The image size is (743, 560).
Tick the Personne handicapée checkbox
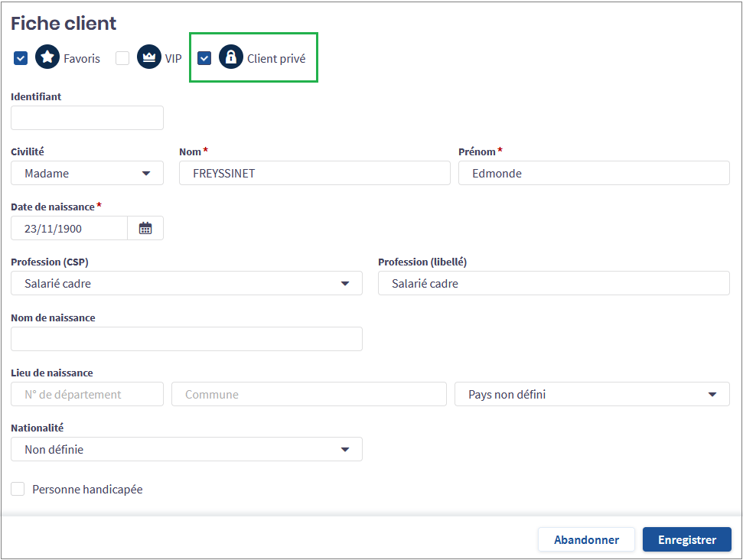pyautogui.click(x=18, y=490)
